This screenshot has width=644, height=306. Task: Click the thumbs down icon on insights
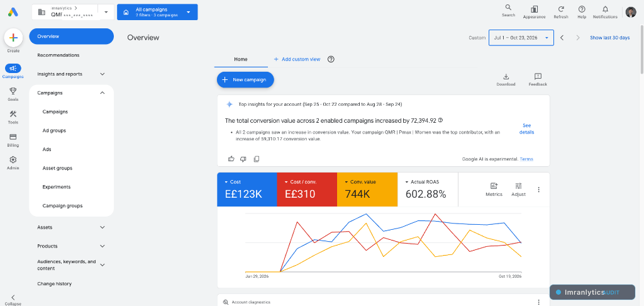tap(243, 159)
